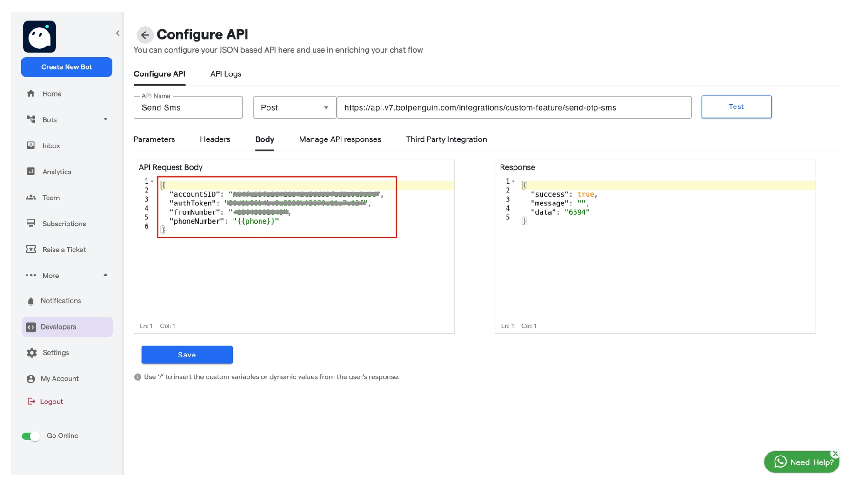
Task: Open the Team page
Action: coord(51,198)
